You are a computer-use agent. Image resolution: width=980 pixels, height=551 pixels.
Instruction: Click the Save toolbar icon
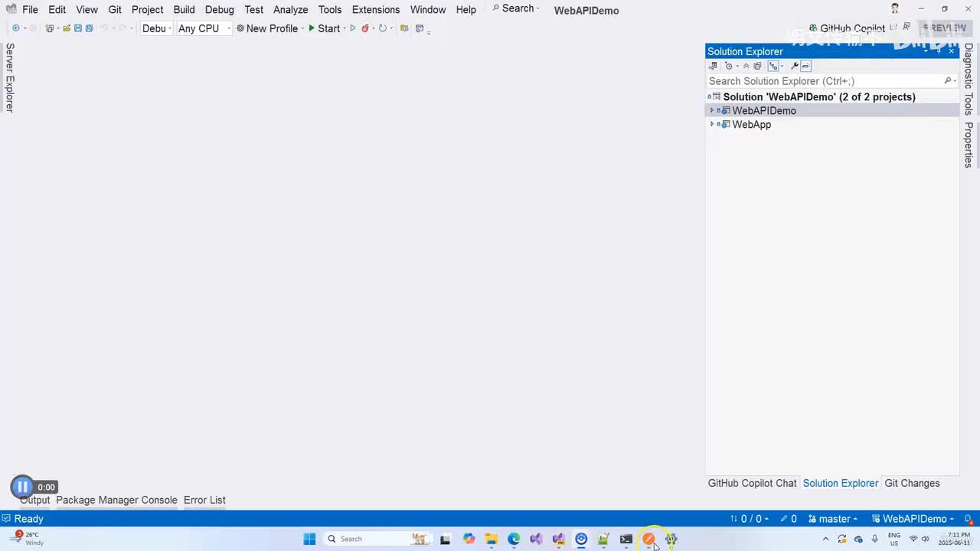coord(78,28)
